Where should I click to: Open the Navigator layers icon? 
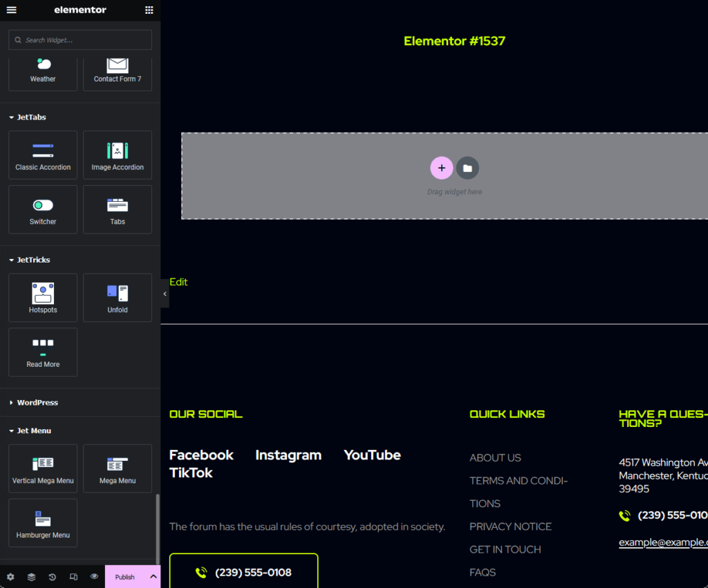coord(31,577)
